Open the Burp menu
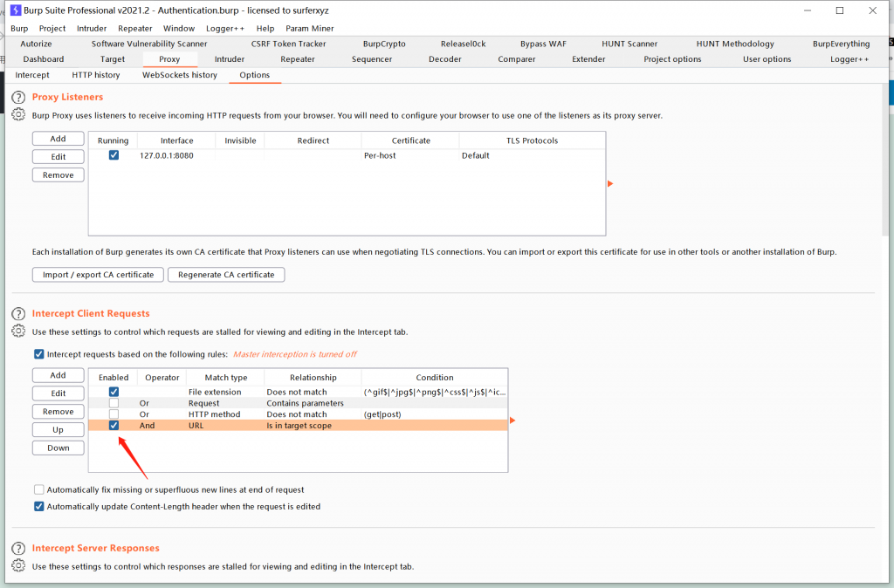 tap(19, 29)
